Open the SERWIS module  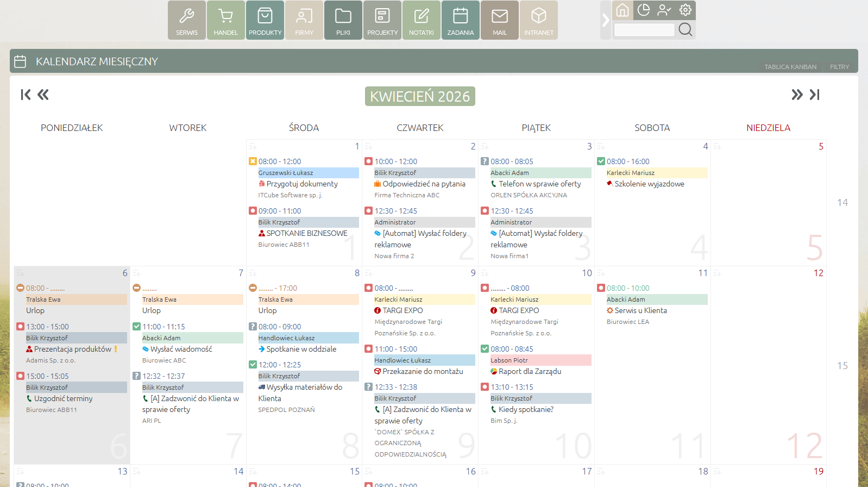[187, 20]
